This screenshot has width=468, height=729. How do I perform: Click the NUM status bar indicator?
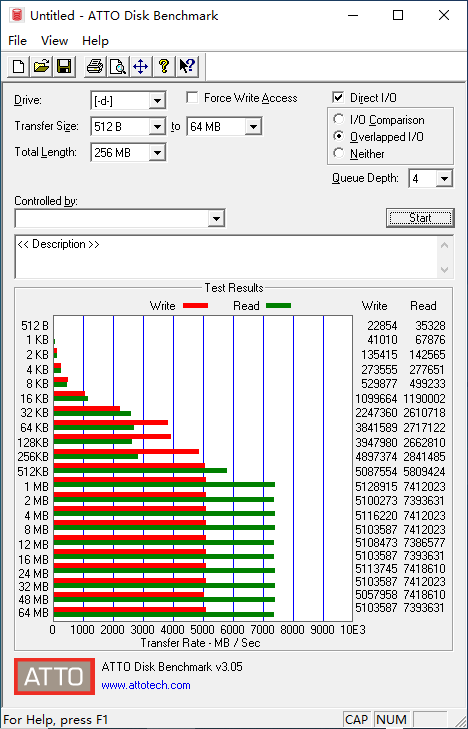[x=391, y=720]
